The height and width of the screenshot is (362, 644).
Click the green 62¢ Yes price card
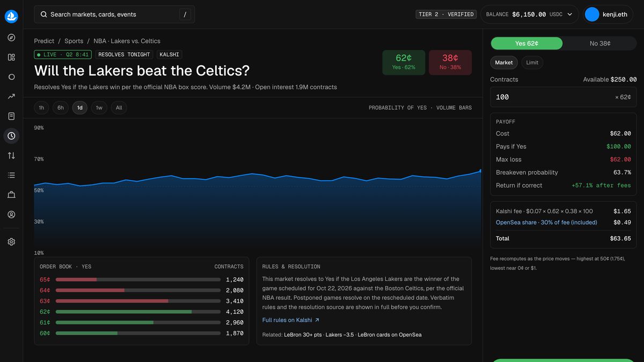tap(404, 62)
